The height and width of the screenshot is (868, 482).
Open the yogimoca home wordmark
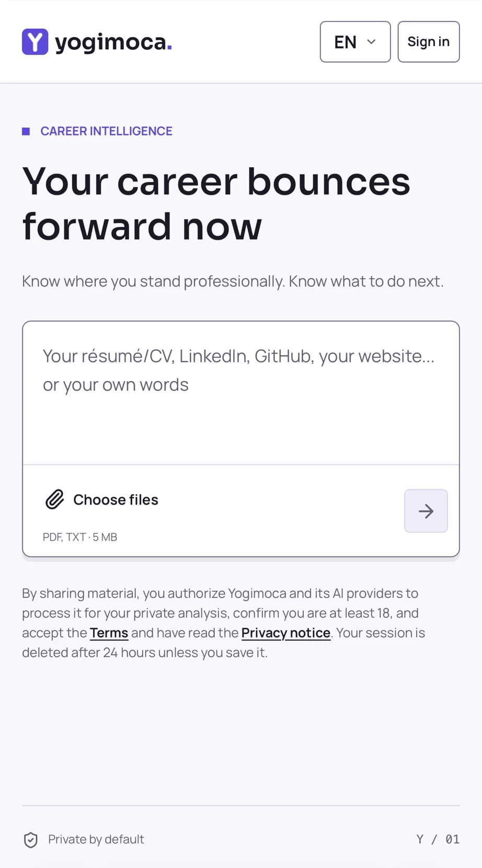pos(113,42)
